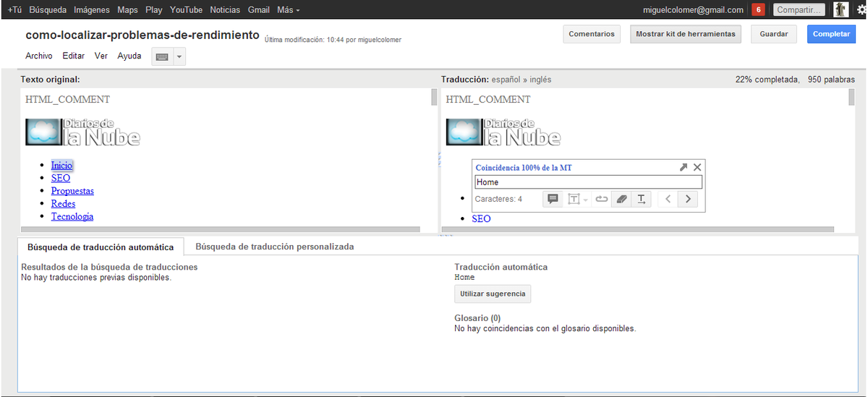Viewport: 868px width, 397px height.
Task: Click the translation text field containing 'Home'
Action: [587, 182]
